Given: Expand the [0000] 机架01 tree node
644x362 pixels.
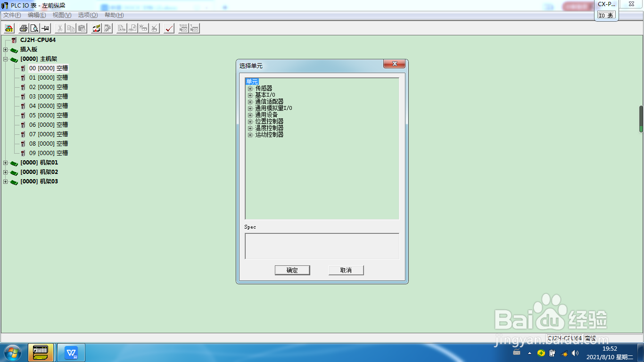Looking at the screenshot, I should tap(5, 163).
